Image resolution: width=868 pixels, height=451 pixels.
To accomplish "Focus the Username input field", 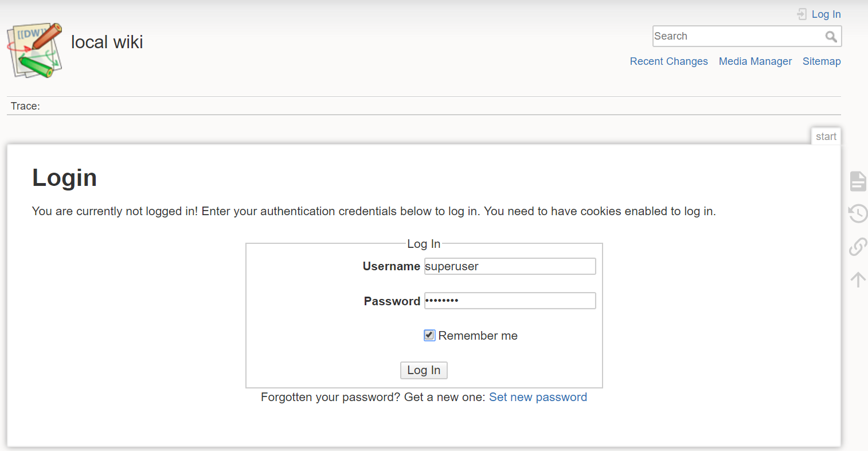I will 510,266.
